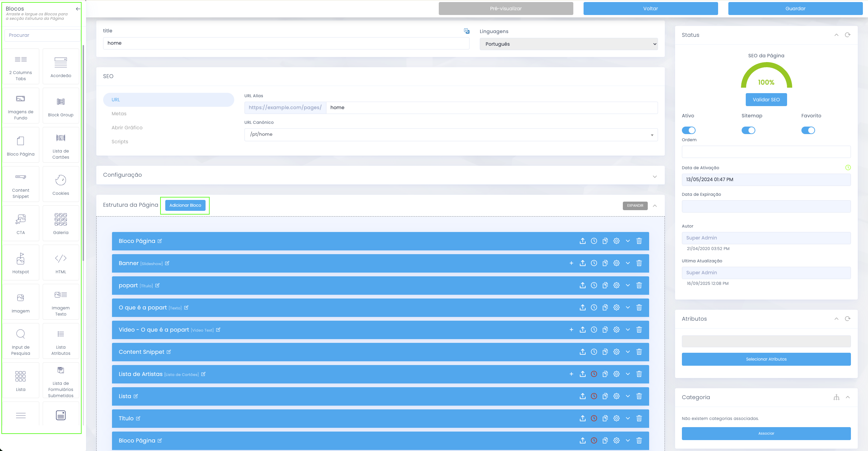Open the Linguagens dropdown
Screen dimensions: 868x451
click(x=569, y=44)
